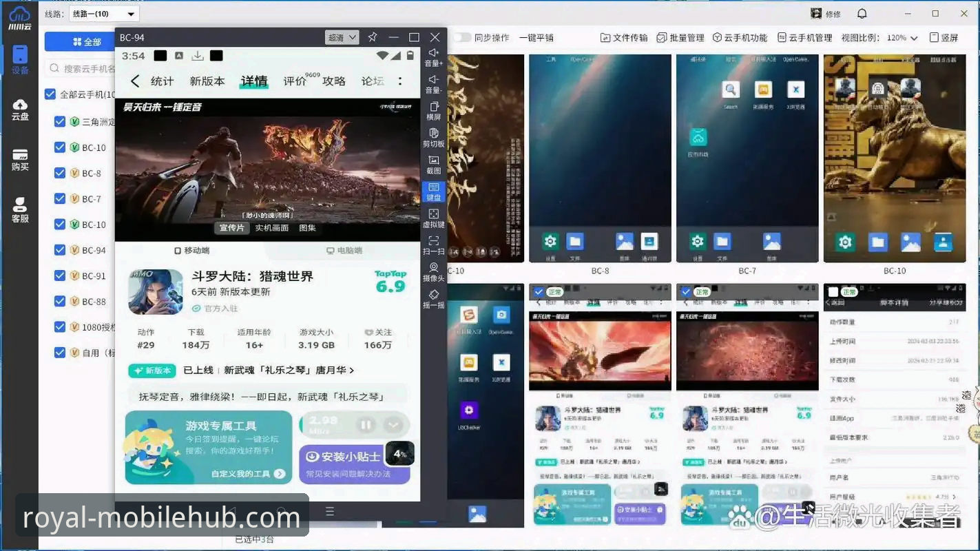Uncheck the 全部云手机 checkbox
980x551 pixels.
50,94
